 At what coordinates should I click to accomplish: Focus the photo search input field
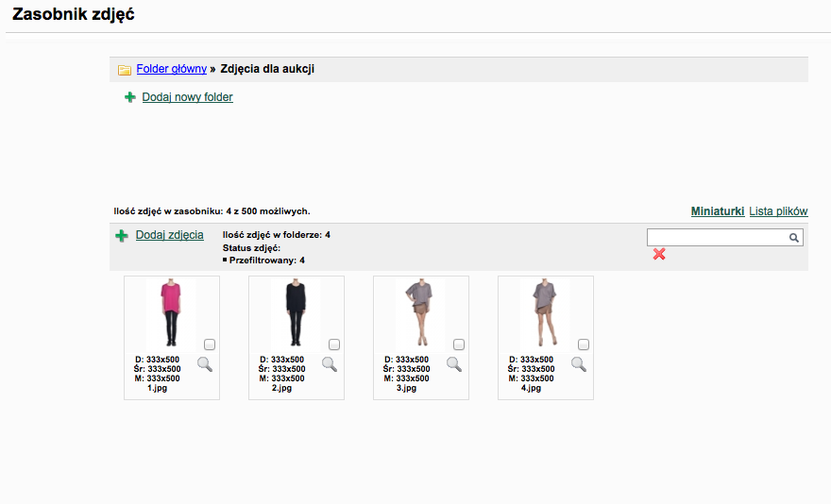(x=718, y=239)
